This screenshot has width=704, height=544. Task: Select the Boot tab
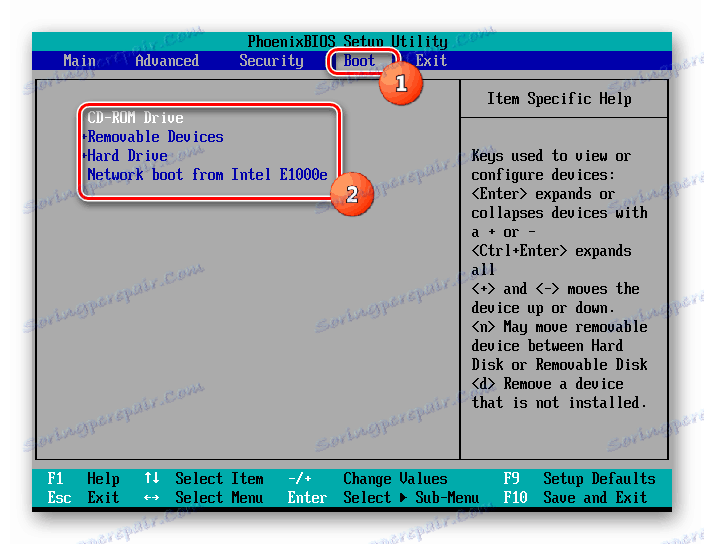pos(359,61)
